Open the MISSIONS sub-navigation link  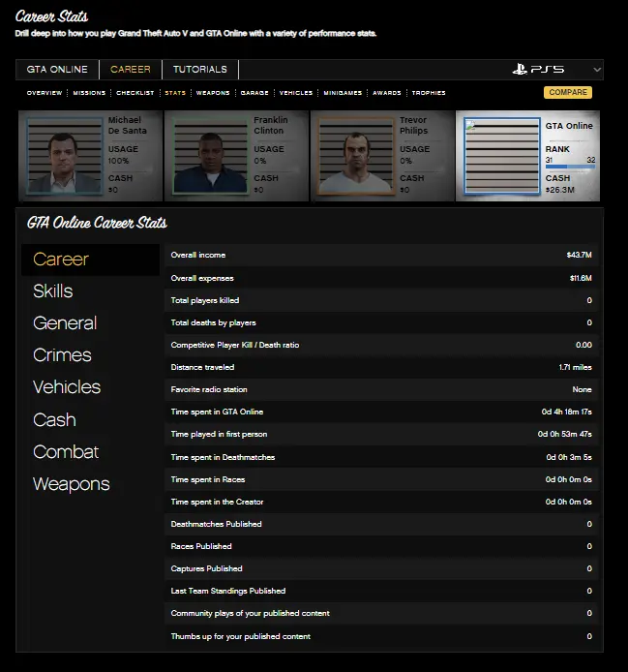[89, 93]
